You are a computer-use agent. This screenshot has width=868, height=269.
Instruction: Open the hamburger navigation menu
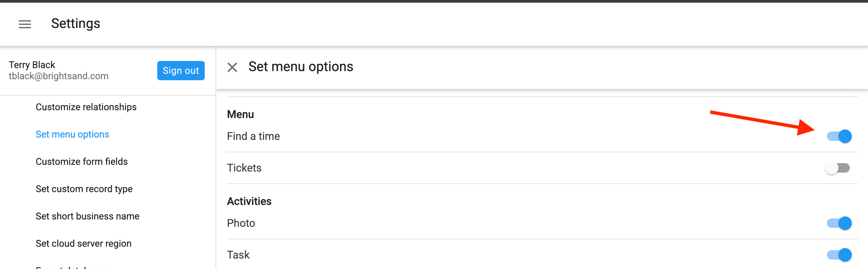[25, 24]
